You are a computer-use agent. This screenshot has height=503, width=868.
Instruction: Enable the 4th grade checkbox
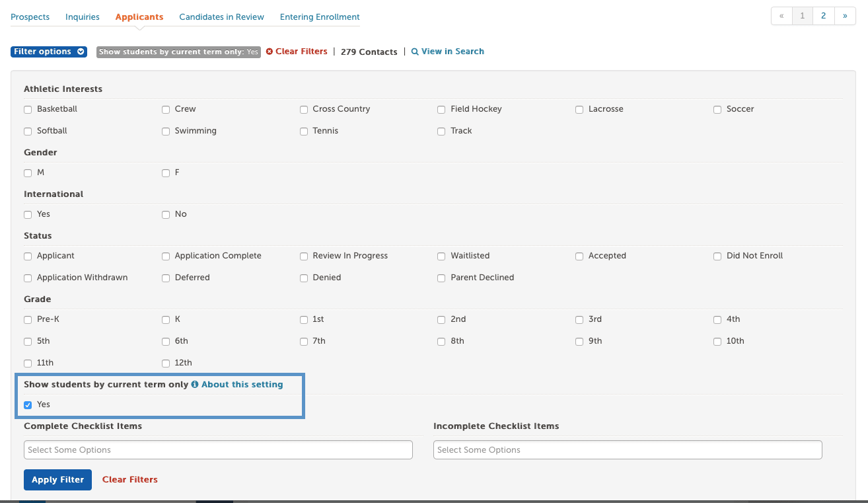pos(717,320)
